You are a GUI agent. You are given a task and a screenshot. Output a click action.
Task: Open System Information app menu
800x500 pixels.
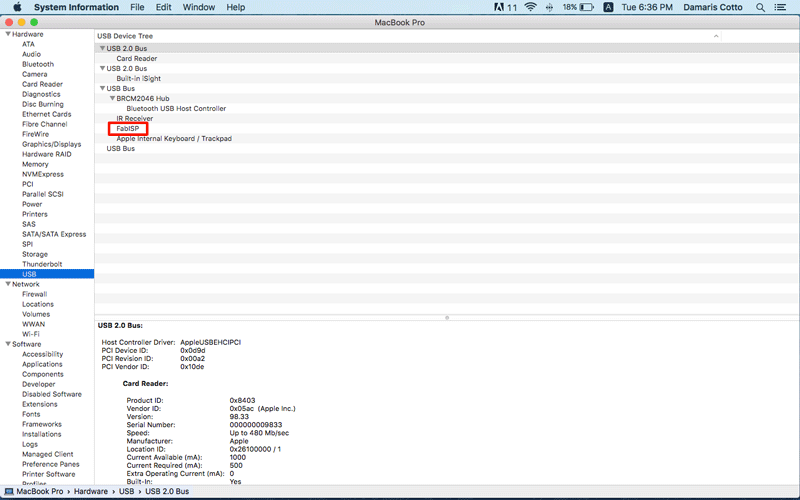(76, 7)
